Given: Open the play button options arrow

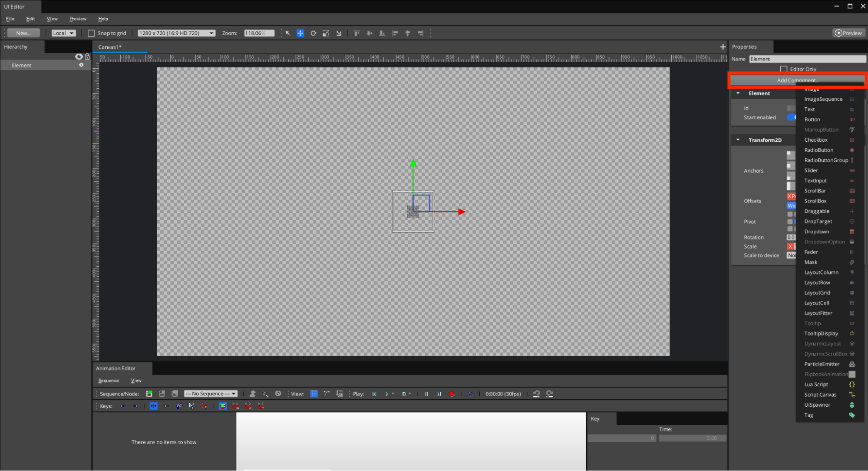Looking at the screenshot, I should click(393, 394).
